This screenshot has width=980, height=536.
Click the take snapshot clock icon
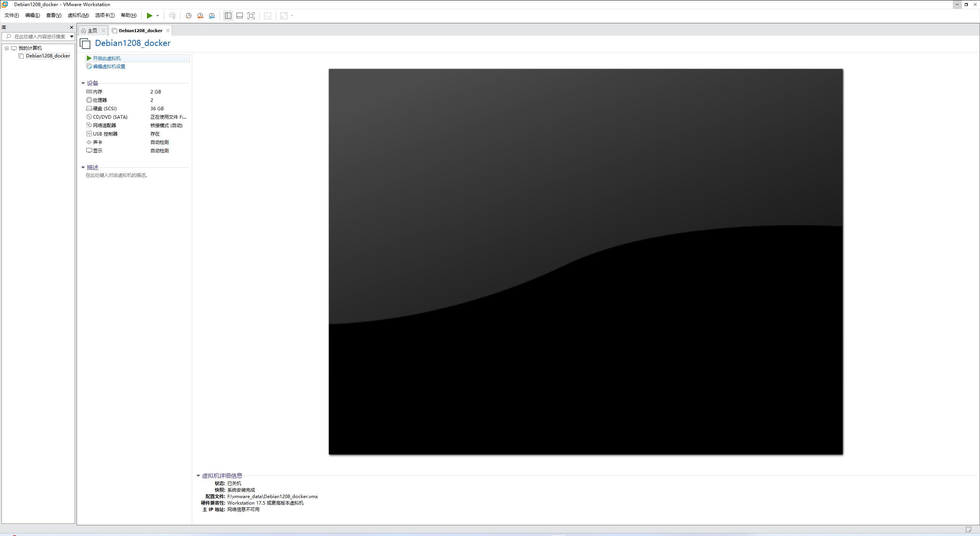coord(188,16)
